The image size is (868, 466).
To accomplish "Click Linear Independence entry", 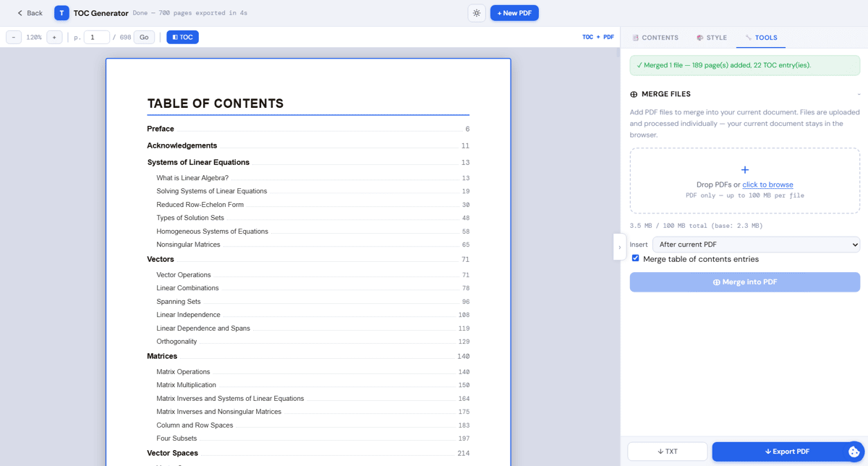I will 313,315.
